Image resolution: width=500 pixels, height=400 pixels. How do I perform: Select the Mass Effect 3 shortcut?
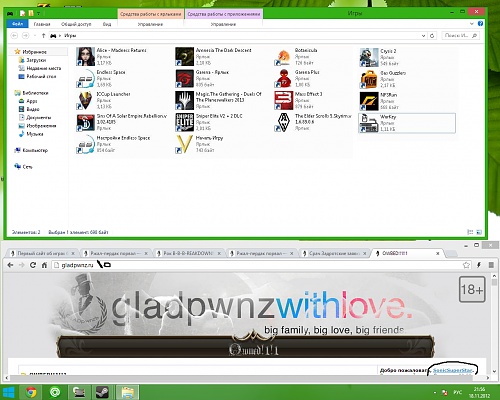pos(298,100)
